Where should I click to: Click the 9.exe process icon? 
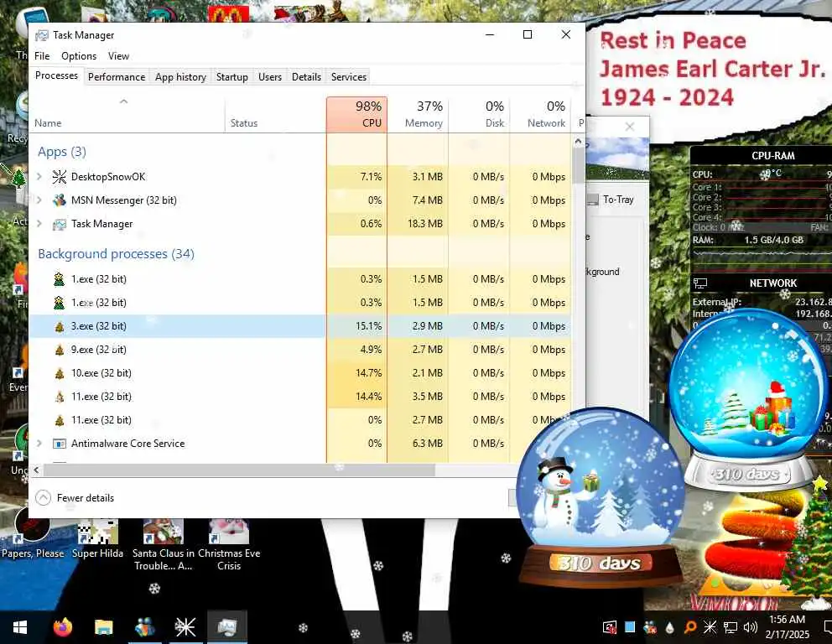(59, 350)
